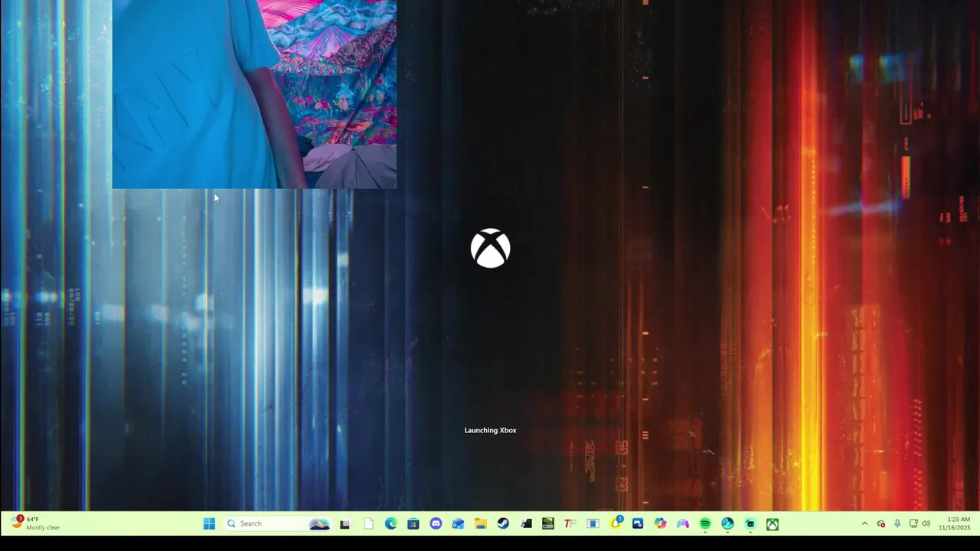980x551 pixels.
Task: Open the OneDrive sync error tray icon
Action: [x=880, y=524]
